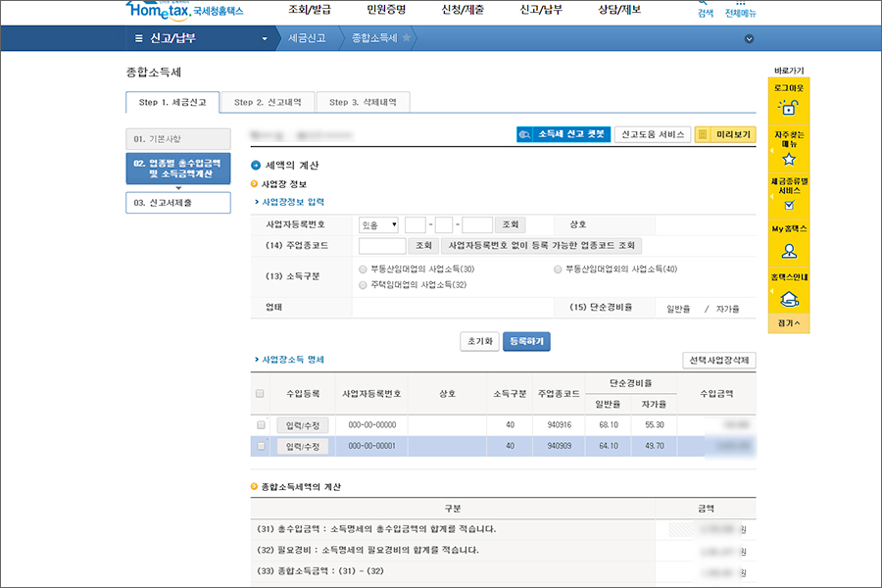Image resolution: width=882 pixels, height=588 pixels.
Task: Click the logout (로그아웃) lock icon
Action: pyautogui.click(x=789, y=107)
